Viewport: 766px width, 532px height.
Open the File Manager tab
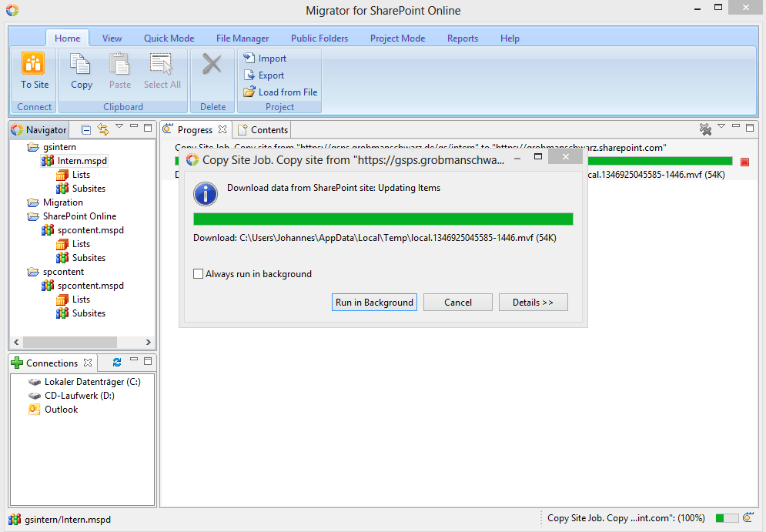click(x=243, y=38)
